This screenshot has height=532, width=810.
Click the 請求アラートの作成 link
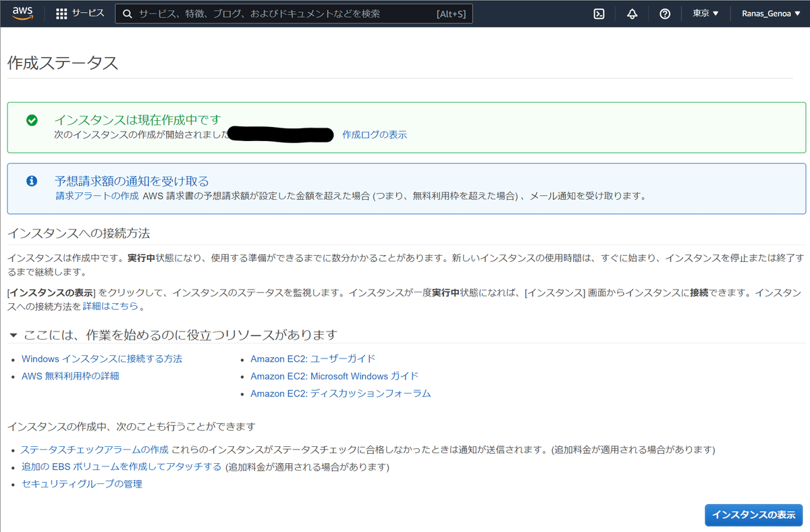tap(97, 196)
